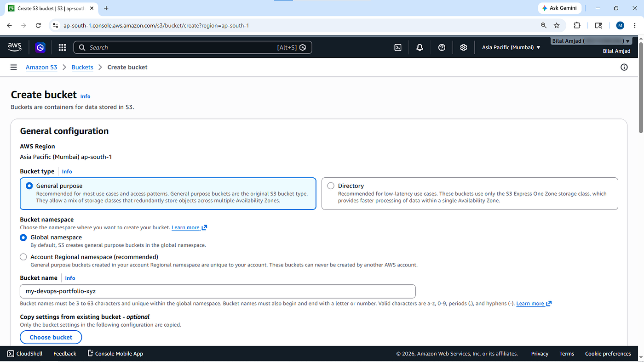Click the Amazon Q icon inside the search box
Viewport: 644px width, 362px height.
click(303, 47)
